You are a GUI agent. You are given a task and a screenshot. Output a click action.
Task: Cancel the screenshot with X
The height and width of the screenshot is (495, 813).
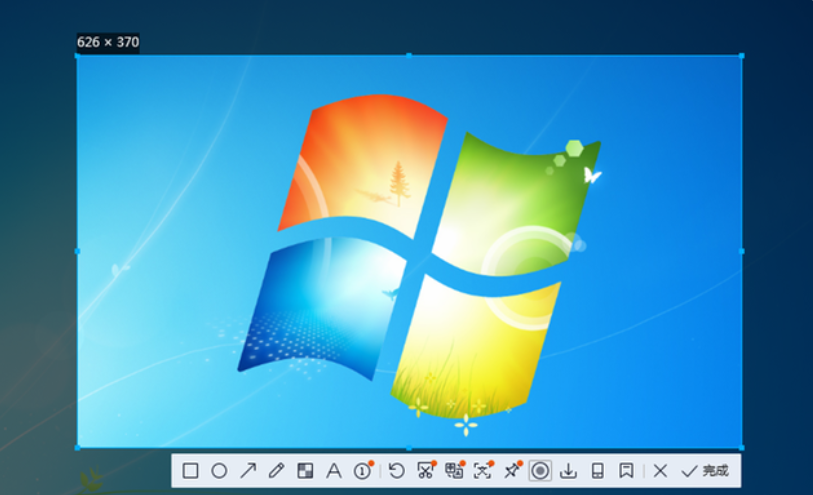click(660, 470)
